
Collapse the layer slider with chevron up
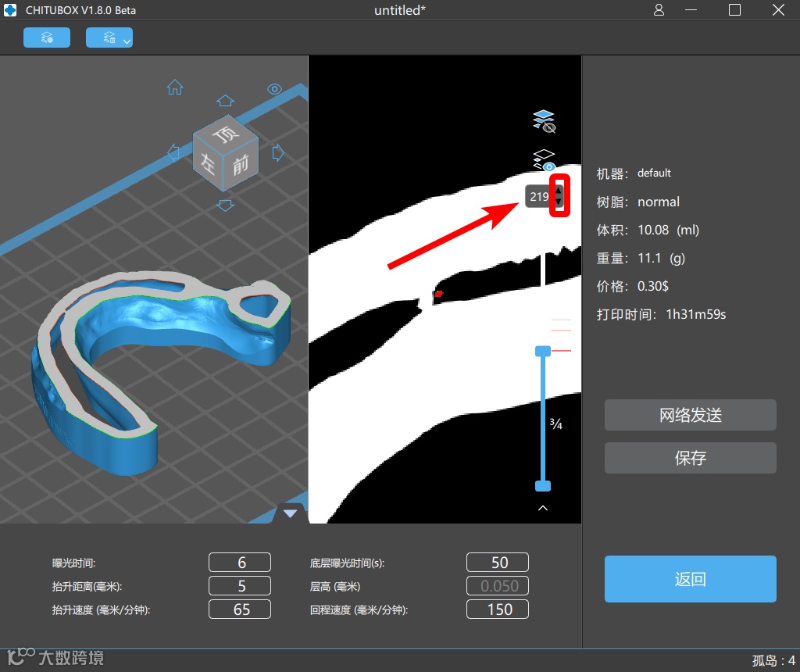pyautogui.click(x=543, y=508)
